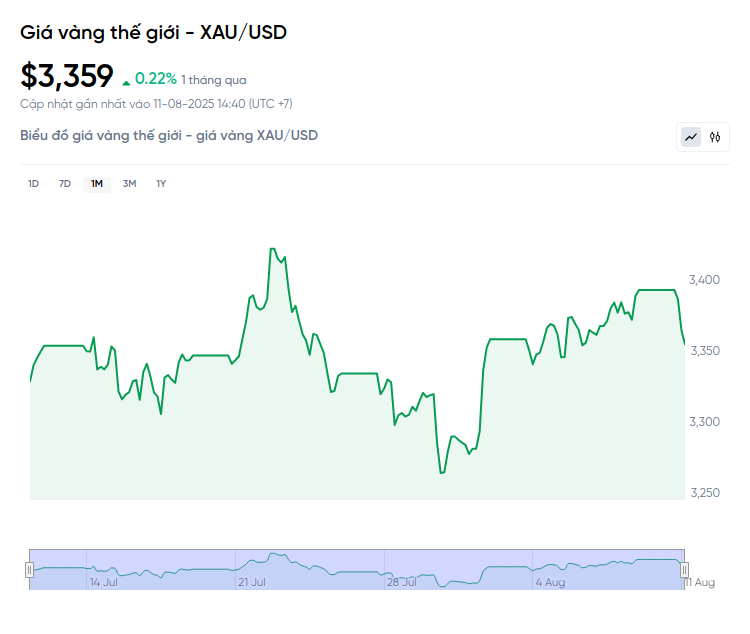Switch to candlestick chart view icon
This screenshot has width=750, height=634.
715,137
